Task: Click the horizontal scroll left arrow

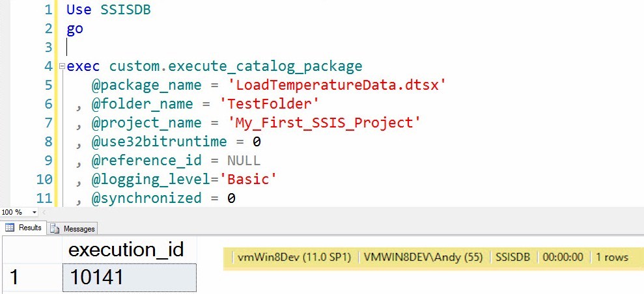Action: 44,212
